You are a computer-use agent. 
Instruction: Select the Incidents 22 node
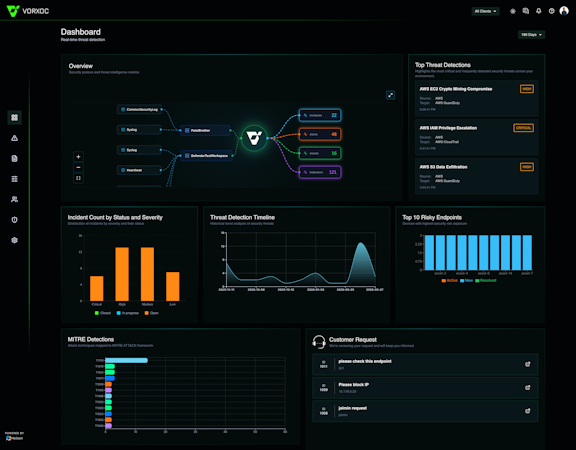(320, 115)
